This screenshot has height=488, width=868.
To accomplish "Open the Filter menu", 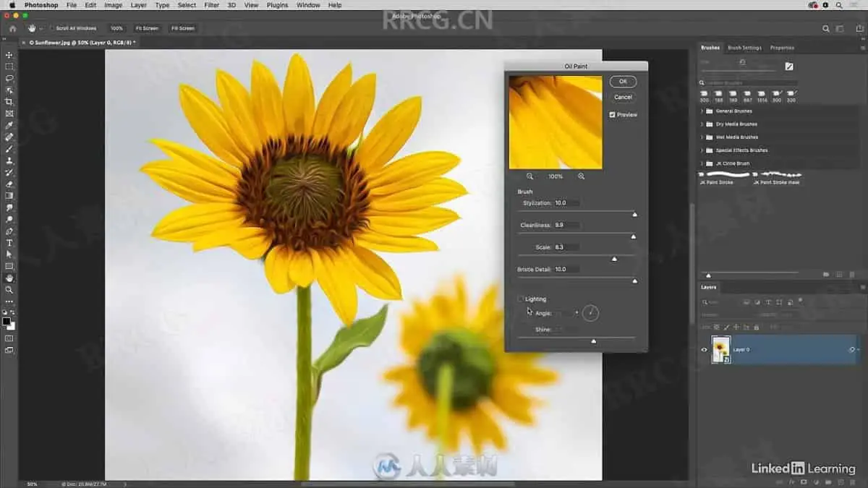I will [211, 5].
